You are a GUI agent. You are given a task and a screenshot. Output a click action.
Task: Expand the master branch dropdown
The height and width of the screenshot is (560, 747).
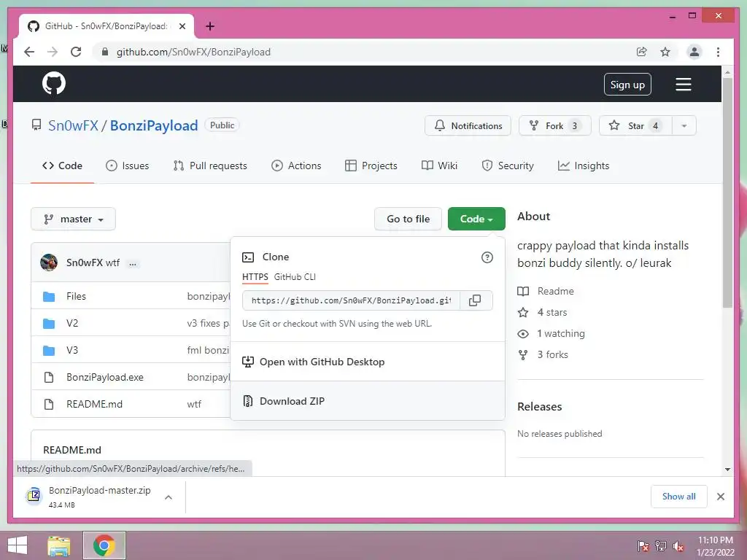point(74,219)
